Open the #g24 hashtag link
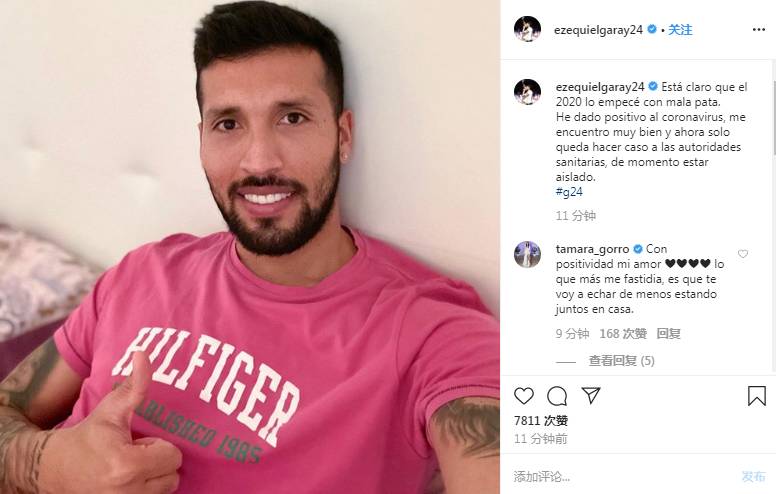The width and height of the screenshot is (776, 494). tap(569, 192)
